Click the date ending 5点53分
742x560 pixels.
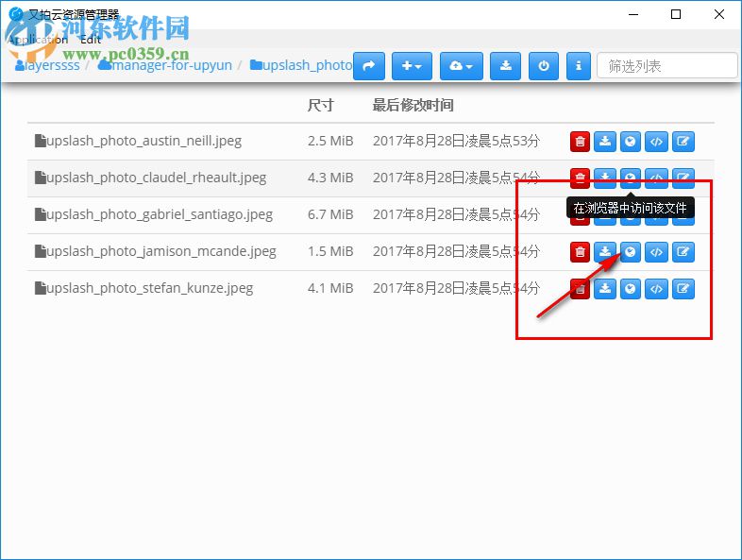[x=456, y=141]
